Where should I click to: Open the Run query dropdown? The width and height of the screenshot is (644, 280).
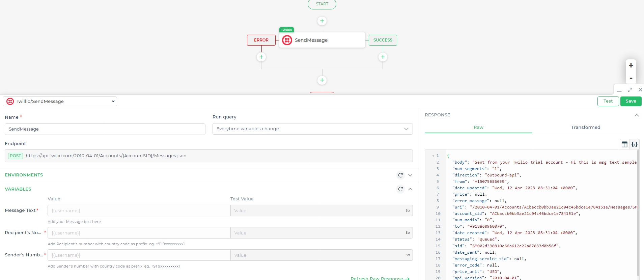(312, 129)
